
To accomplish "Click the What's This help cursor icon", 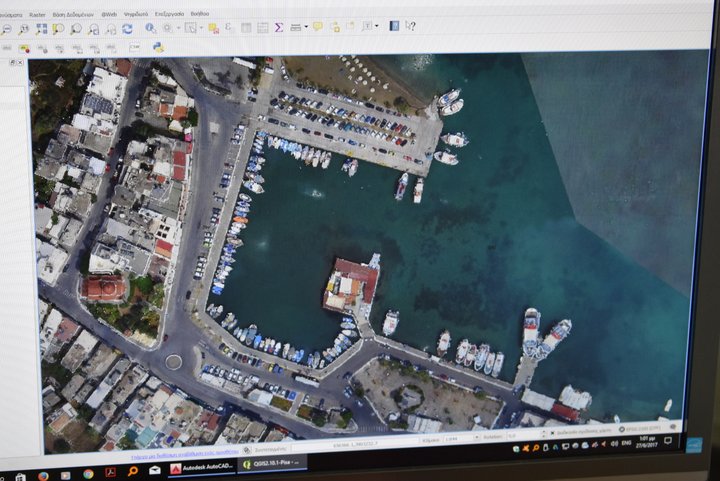I will [x=410, y=26].
